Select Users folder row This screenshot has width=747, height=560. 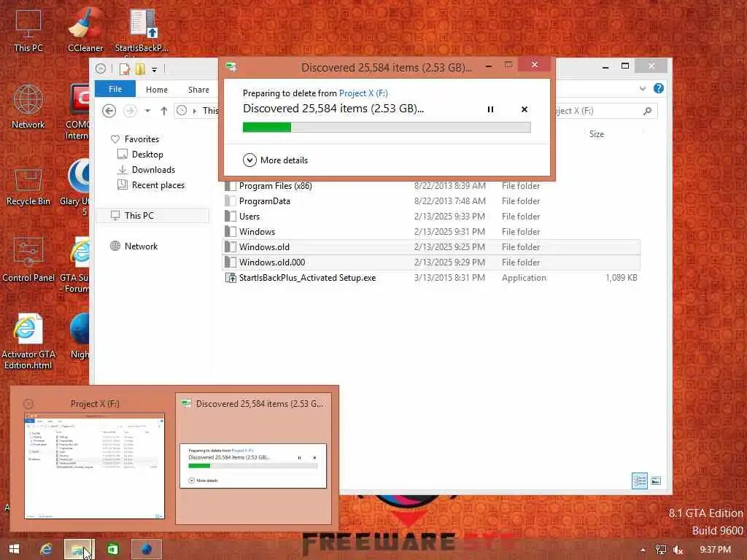point(432,216)
